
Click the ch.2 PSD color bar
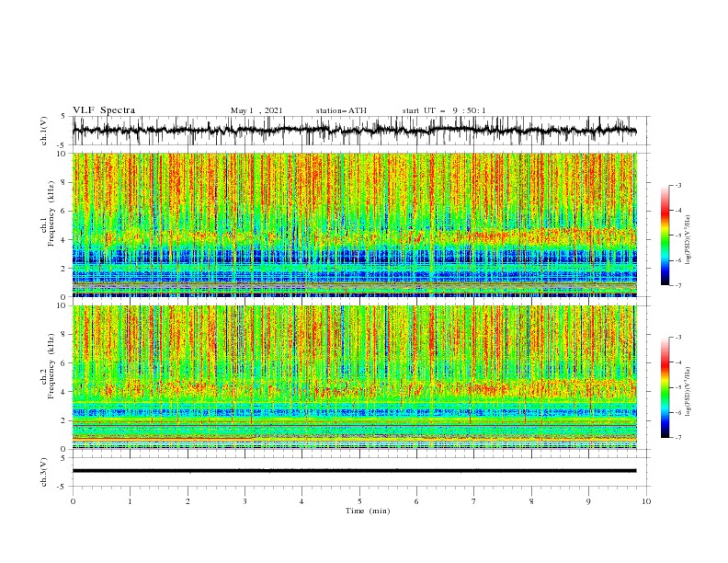(665, 387)
